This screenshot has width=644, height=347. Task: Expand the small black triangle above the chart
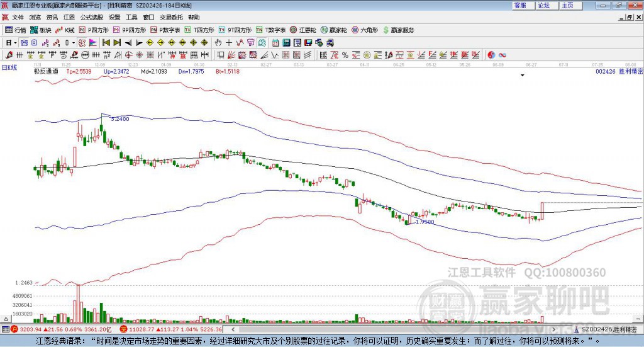pyautogui.click(x=523, y=75)
